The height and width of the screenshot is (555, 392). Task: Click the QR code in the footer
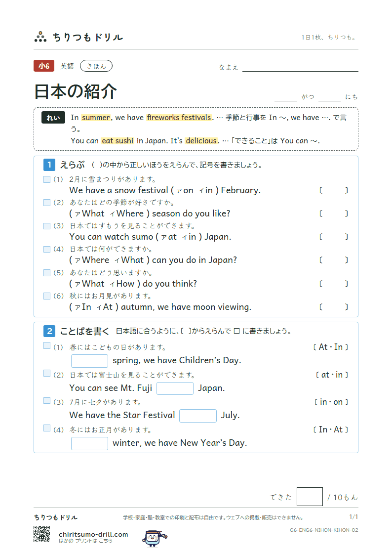pyautogui.click(x=41, y=534)
